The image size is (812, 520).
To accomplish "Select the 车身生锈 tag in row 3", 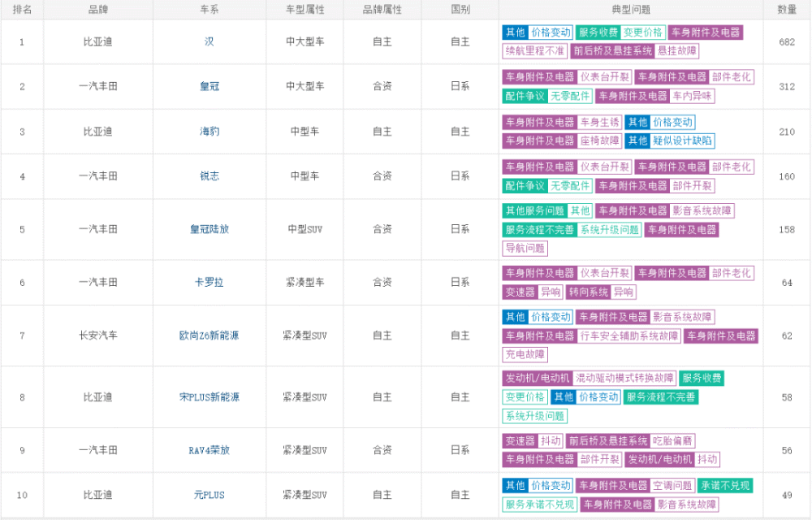I will [600, 122].
